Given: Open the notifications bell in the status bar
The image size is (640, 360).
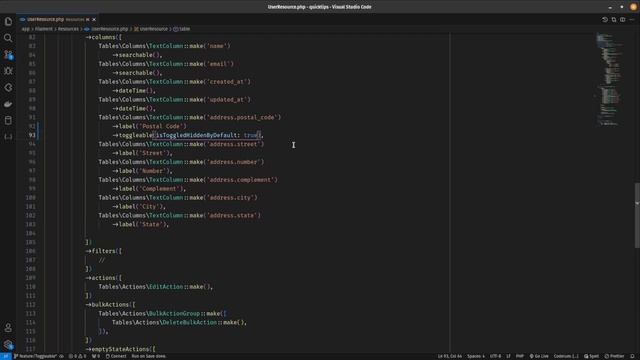Looking at the screenshot, I should 633,356.
